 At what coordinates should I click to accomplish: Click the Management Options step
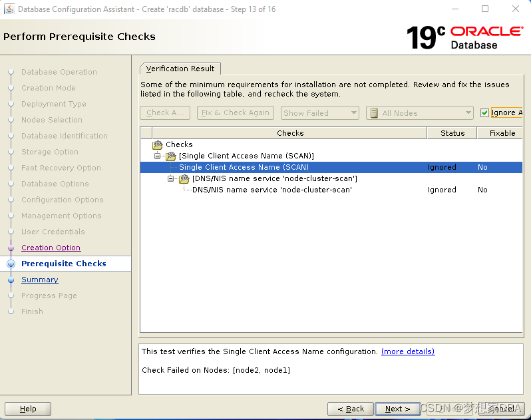(61, 216)
